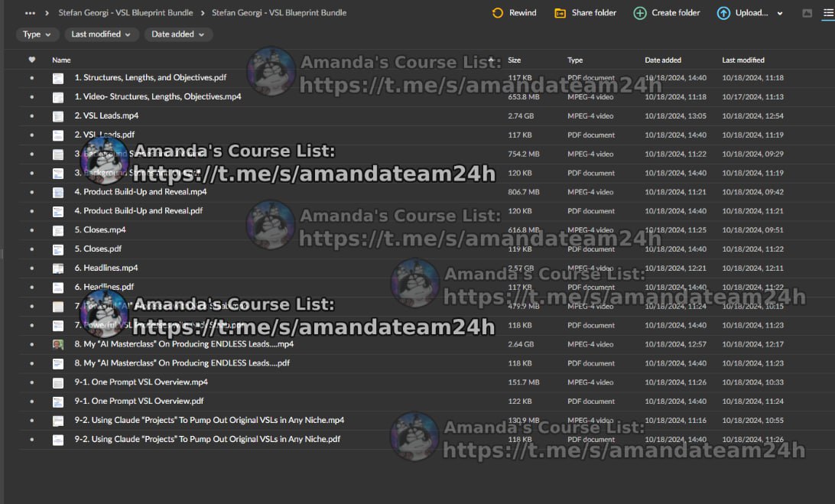Select file icon of '5. Closes.pdf'
Screen dimensions: 835x504
(58, 249)
